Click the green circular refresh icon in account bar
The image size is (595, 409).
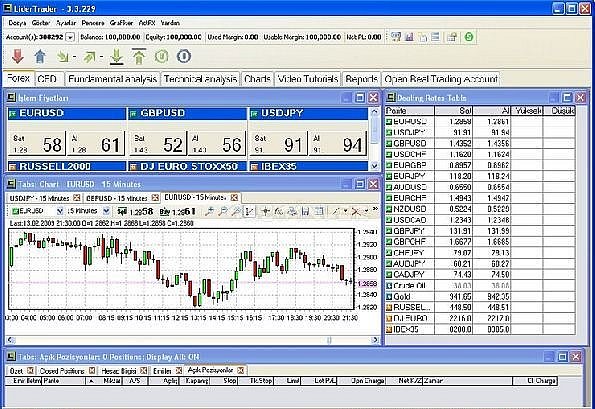pos(469,37)
